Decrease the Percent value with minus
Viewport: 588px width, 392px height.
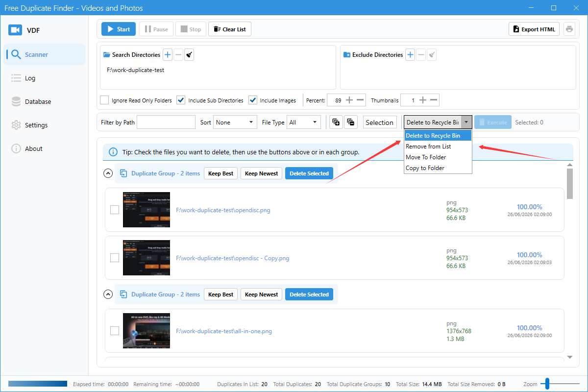361,100
